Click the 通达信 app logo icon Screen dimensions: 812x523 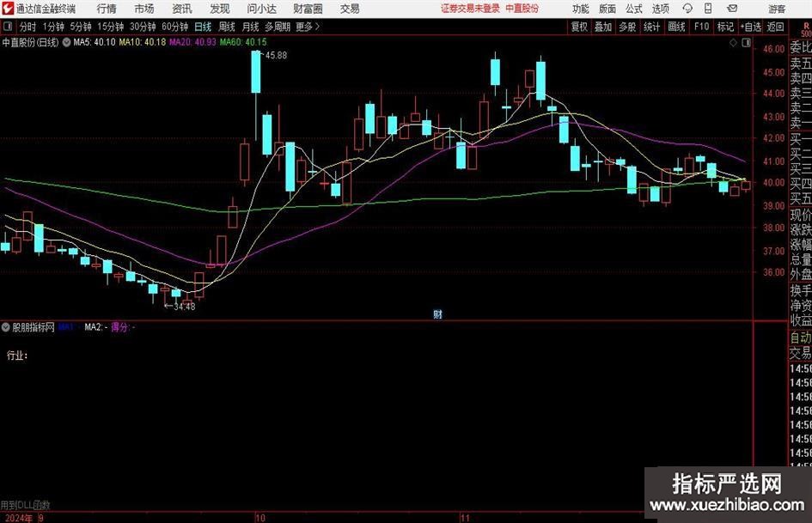tap(8, 9)
